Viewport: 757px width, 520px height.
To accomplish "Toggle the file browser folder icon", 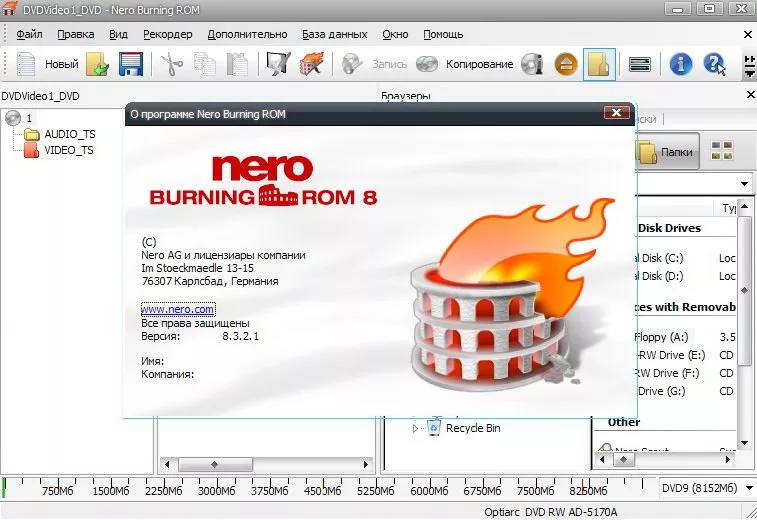I will click(x=599, y=64).
